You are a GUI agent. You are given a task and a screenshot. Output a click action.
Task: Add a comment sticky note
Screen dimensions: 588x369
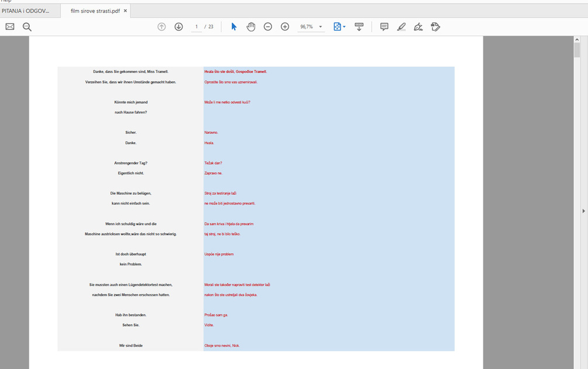(x=384, y=27)
